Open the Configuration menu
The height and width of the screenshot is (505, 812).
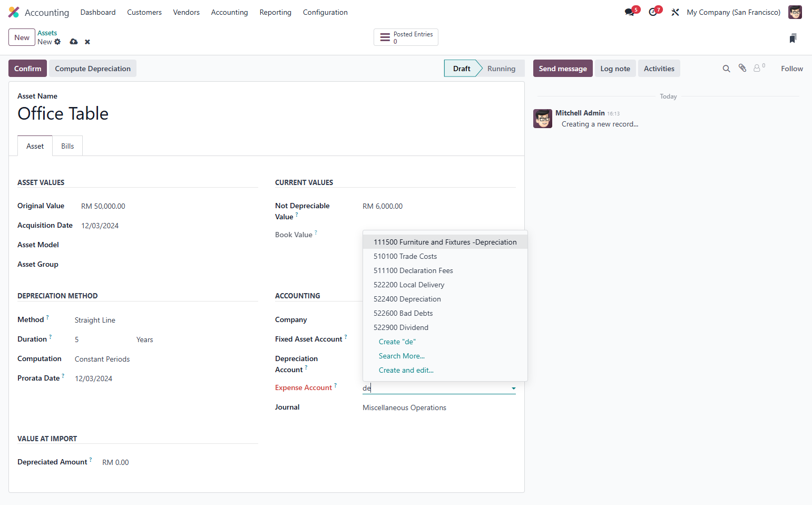(x=325, y=12)
